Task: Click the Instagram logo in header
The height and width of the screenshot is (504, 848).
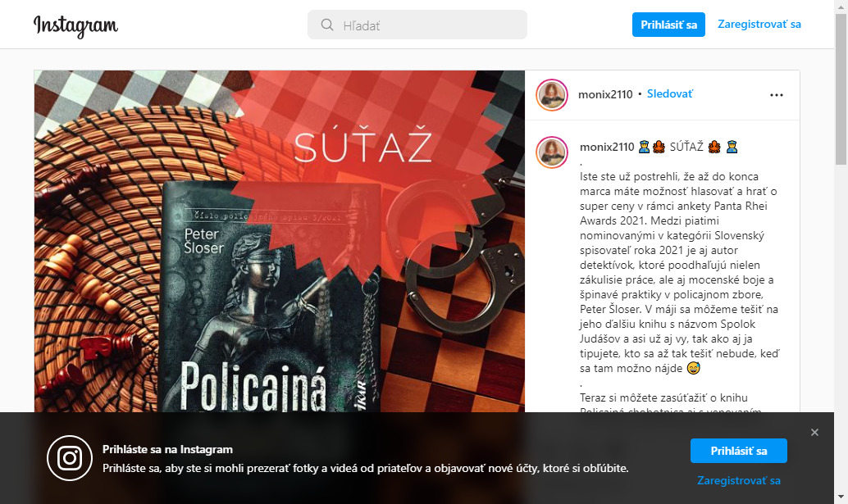Action: point(75,25)
